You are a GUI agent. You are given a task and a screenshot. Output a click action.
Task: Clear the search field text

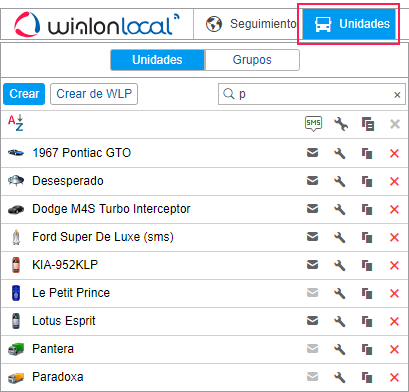[397, 95]
